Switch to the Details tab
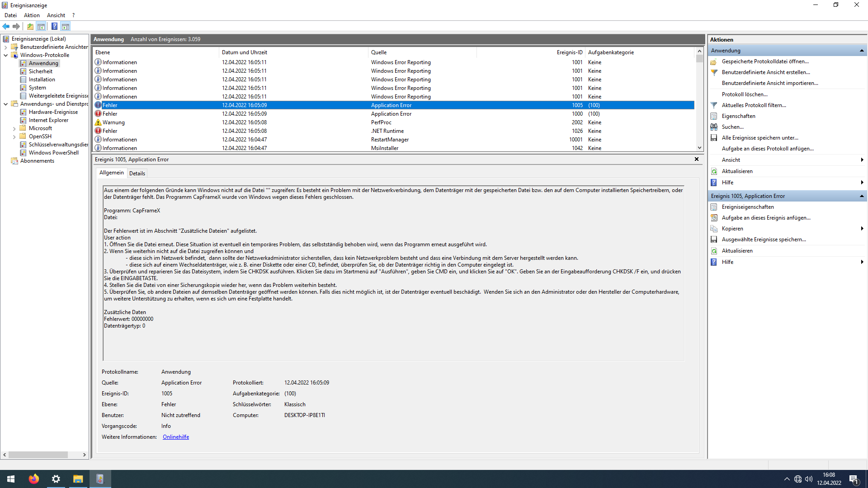The width and height of the screenshot is (868, 488). point(137,174)
